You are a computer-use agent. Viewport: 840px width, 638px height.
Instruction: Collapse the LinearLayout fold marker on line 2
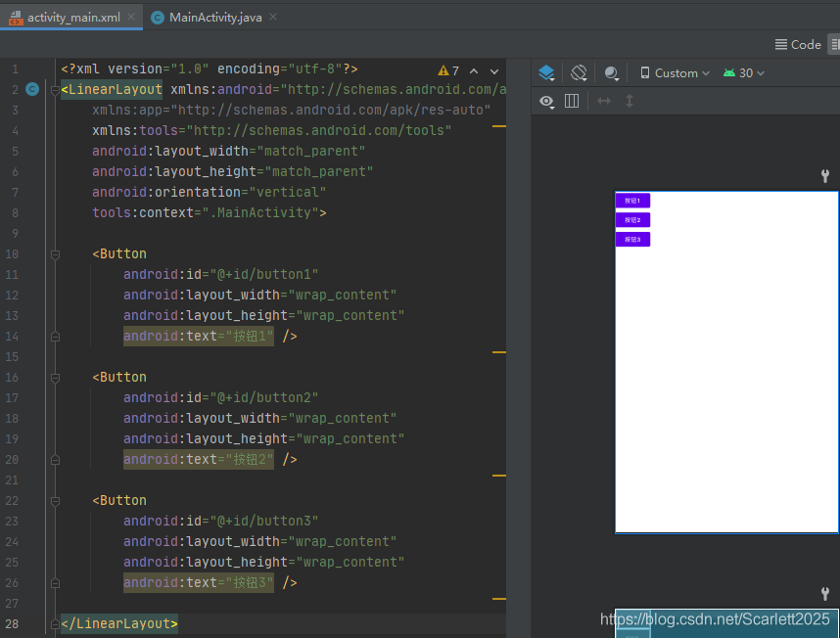(x=55, y=90)
